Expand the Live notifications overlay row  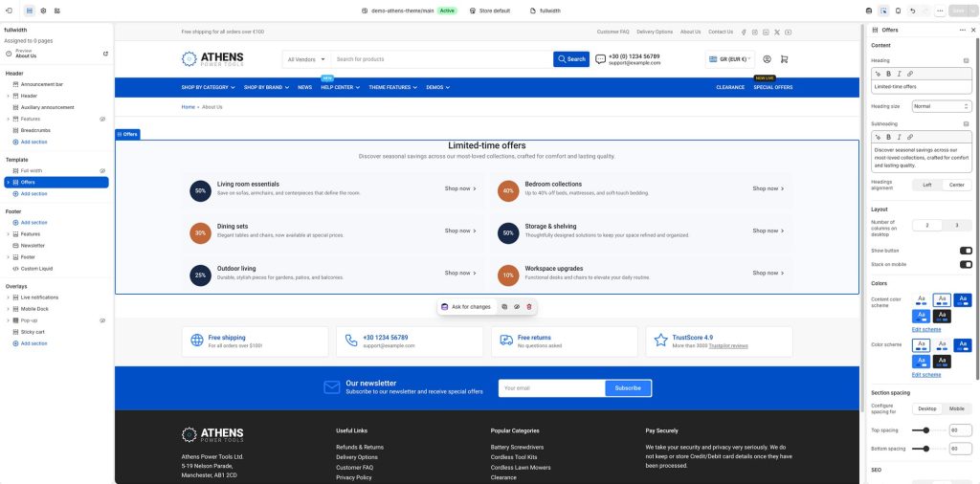pyautogui.click(x=8, y=297)
